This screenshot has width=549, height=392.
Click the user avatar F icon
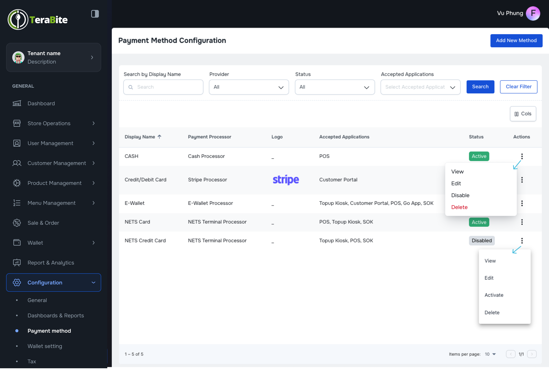(533, 14)
